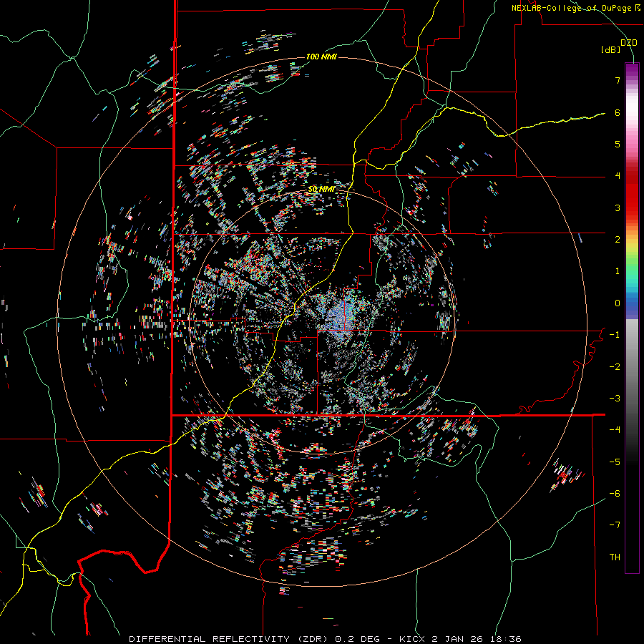Viewport: 644px width, 644px height.
Task: Click the 7 value on color scale
Action: (x=618, y=80)
